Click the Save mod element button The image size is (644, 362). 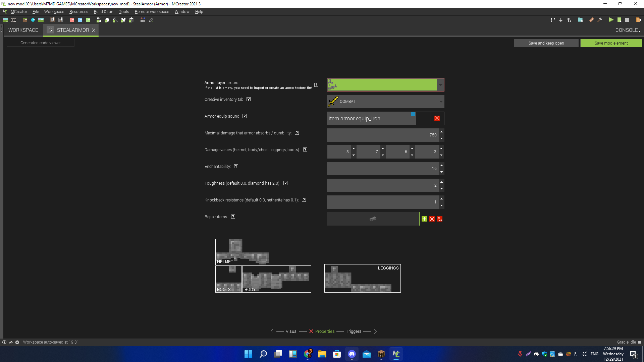(611, 43)
